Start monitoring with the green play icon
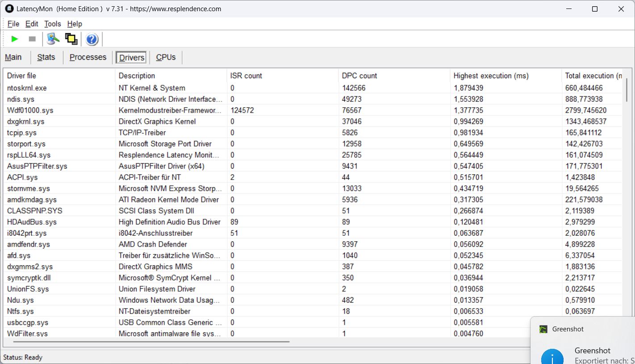Screen dimensions: 635x364 [15, 39]
